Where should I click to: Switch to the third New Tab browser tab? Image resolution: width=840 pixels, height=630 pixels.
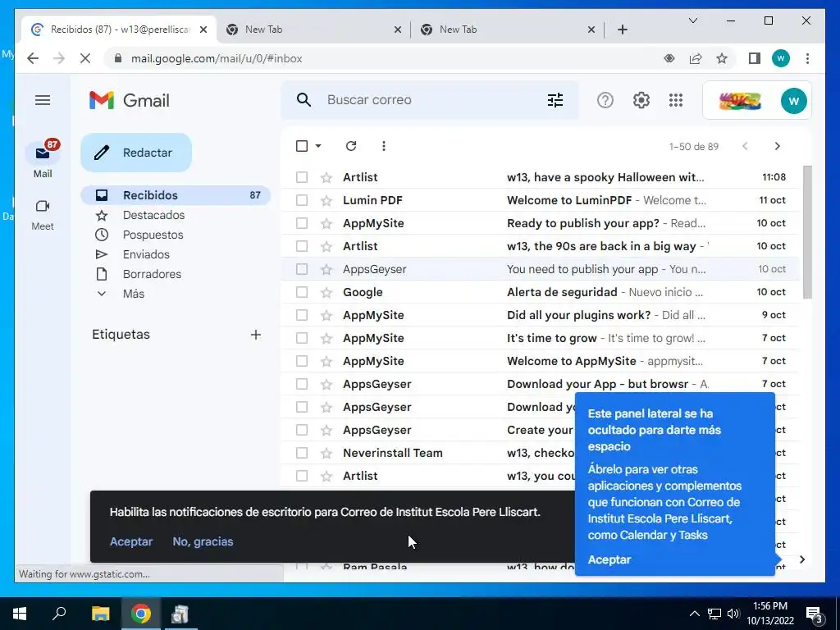pos(508,30)
